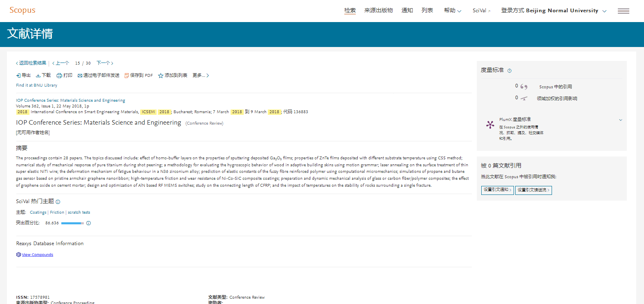Expand the PlumX 度量标准 chevron

(621, 120)
